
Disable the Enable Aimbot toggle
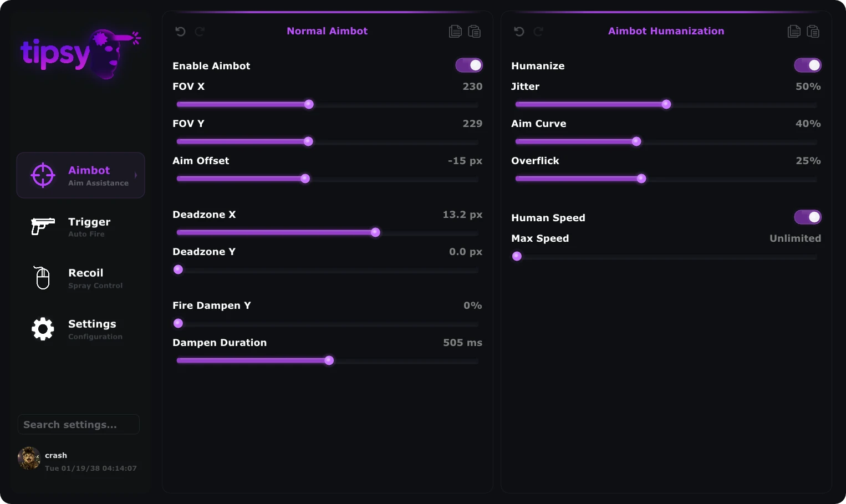(469, 65)
